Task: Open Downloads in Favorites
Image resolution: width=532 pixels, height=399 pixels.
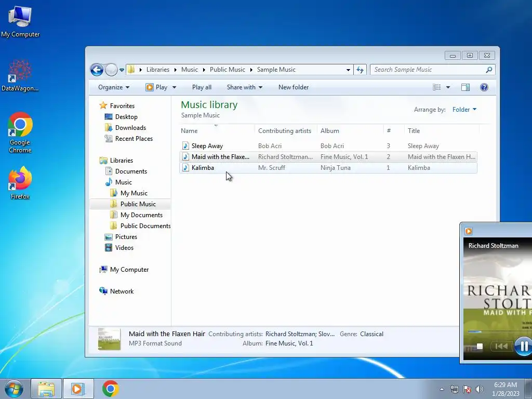Action: click(130, 128)
